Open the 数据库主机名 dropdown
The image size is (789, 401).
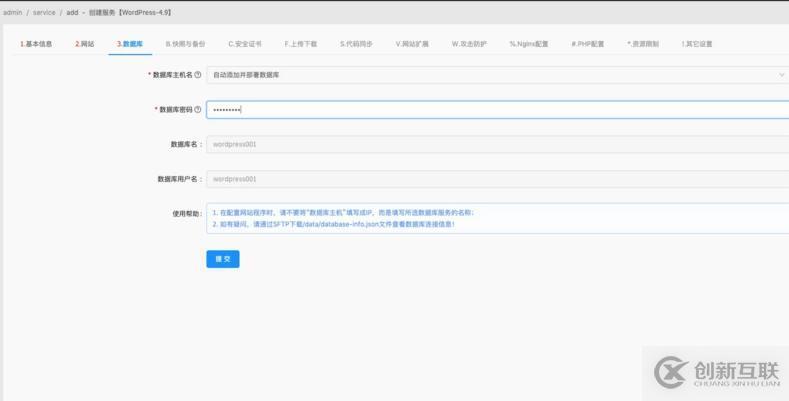point(498,75)
